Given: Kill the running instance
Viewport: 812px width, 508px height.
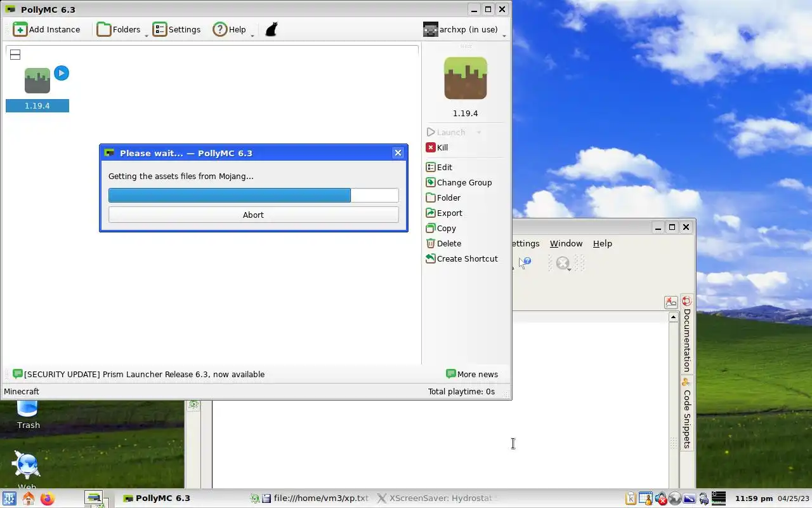Looking at the screenshot, I should (x=437, y=147).
